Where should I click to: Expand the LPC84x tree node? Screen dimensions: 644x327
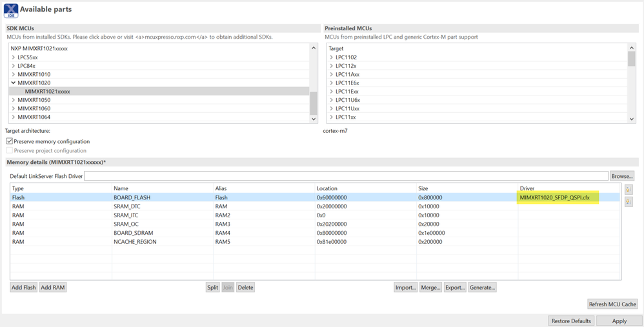14,66
